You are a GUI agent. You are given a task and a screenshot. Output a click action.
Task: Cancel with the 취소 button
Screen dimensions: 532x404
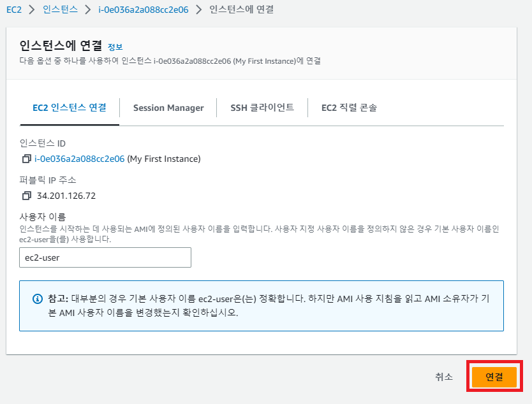[x=444, y=377]
